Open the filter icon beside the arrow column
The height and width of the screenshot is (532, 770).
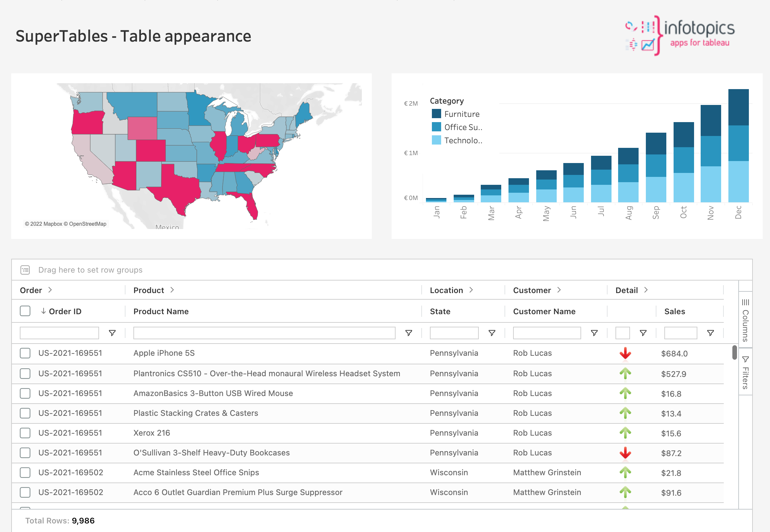(643, 333)
